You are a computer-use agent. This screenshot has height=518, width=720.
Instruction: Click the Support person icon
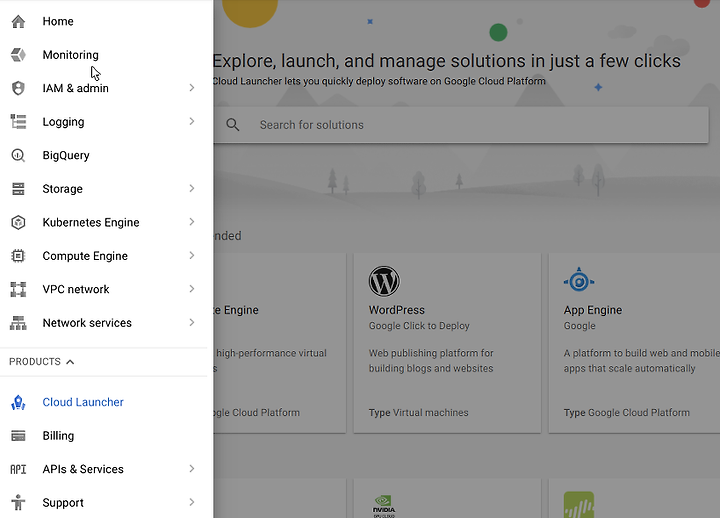pos(18,502)
